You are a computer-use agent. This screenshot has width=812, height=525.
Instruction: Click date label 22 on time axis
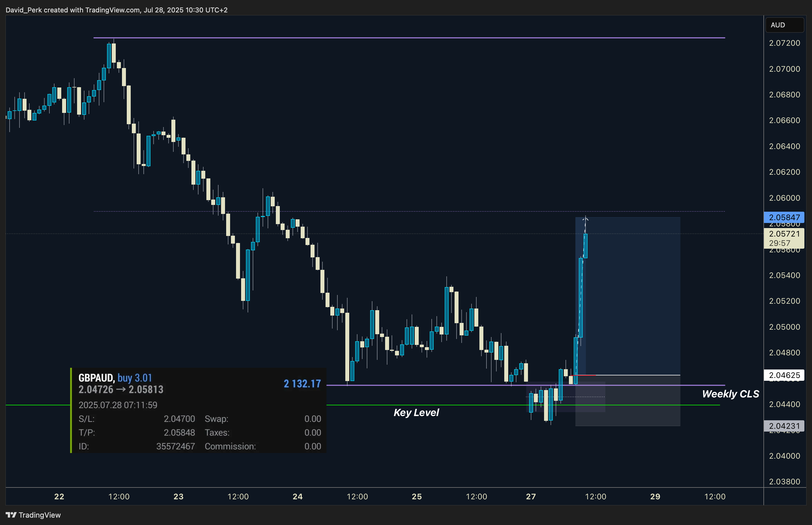pyautogui.click(x=59, y=496)
